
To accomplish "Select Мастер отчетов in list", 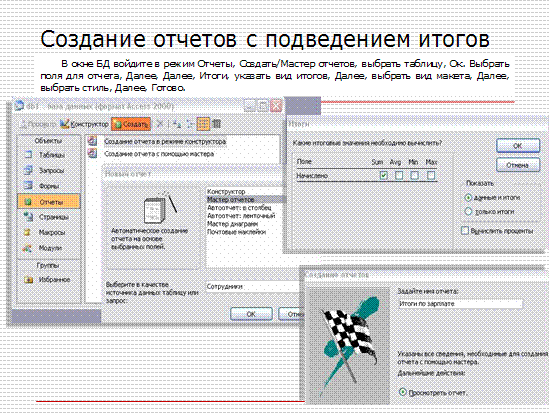I will click(x=244, y=200).
